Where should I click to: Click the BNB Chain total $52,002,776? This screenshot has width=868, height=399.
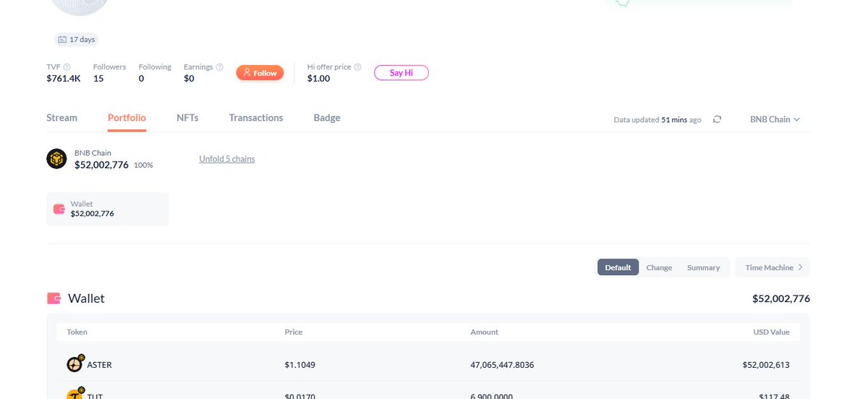101,165
